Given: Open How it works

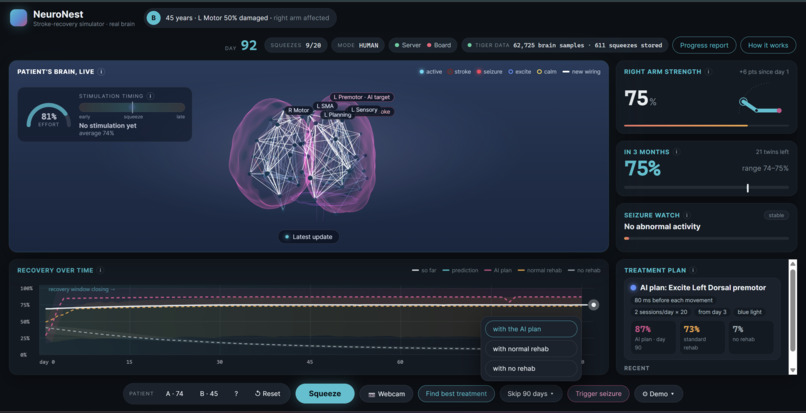Looking at the screenshot, I should tap(768, 45).
